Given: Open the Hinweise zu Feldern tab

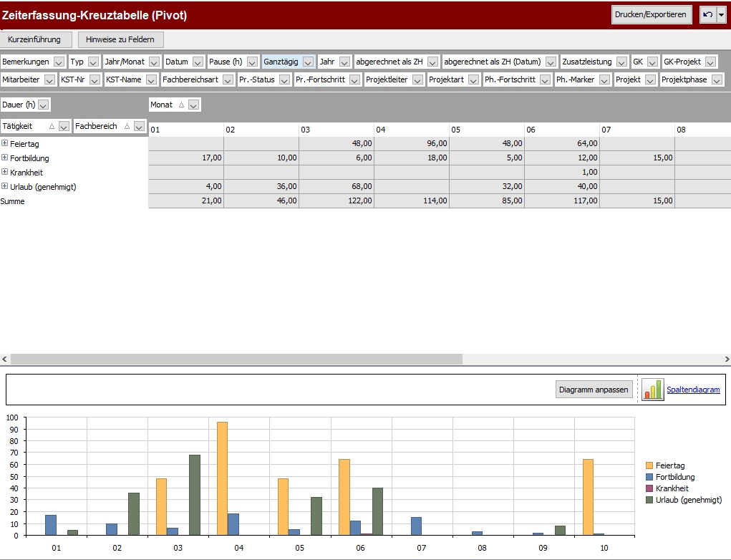Looking at the screenshot, I should pos(120,39).
